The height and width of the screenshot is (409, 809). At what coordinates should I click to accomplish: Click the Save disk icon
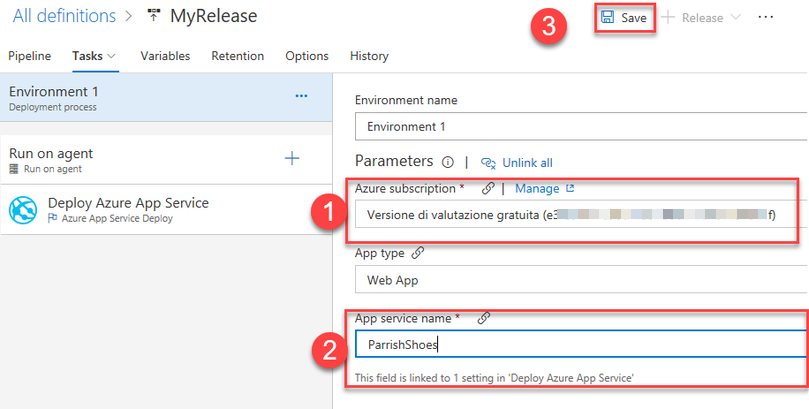(x=607, y=18)
